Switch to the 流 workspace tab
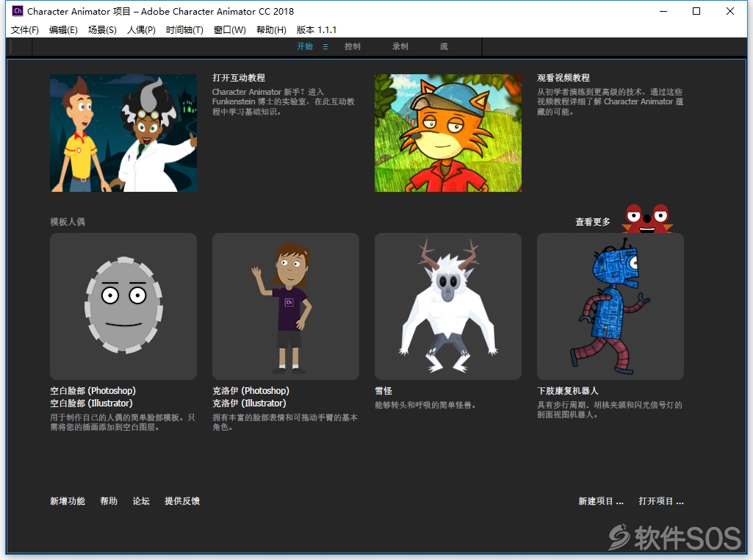753x560 pixels. 444,46
